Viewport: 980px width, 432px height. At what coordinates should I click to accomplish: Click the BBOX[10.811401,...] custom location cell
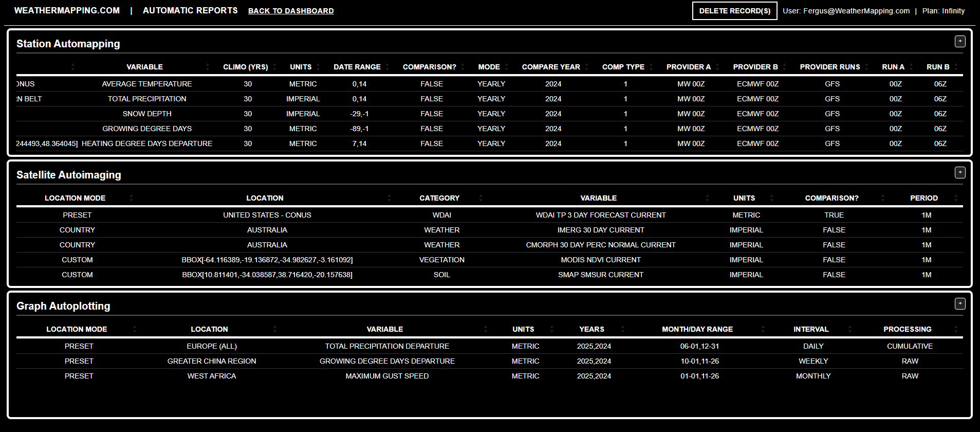pyautogui.click(x=267, y=275)
